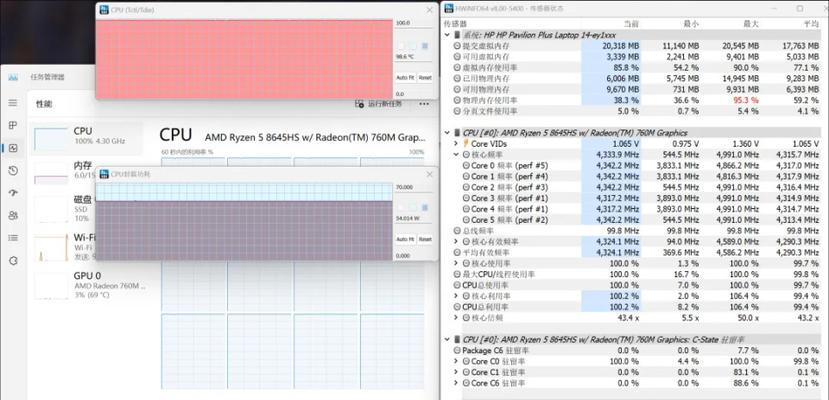Image resolution: width=829 pixels, height=400 pixels.
Task: Close the CPU package power graph window
Action: click(x=429, y=174)
